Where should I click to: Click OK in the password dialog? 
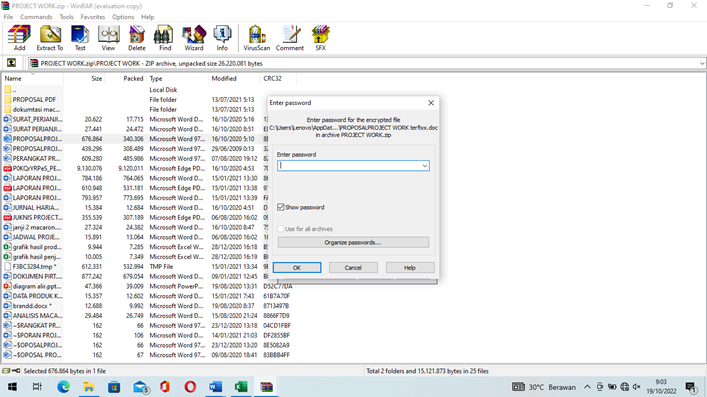pyautogui.click(x=297, y=268)
